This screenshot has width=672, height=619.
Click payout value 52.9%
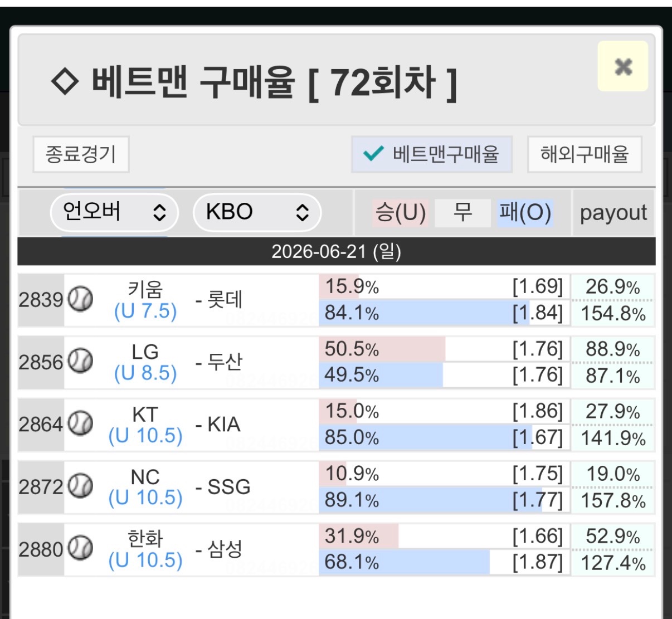pyautogui.click(x=613, y=537)
